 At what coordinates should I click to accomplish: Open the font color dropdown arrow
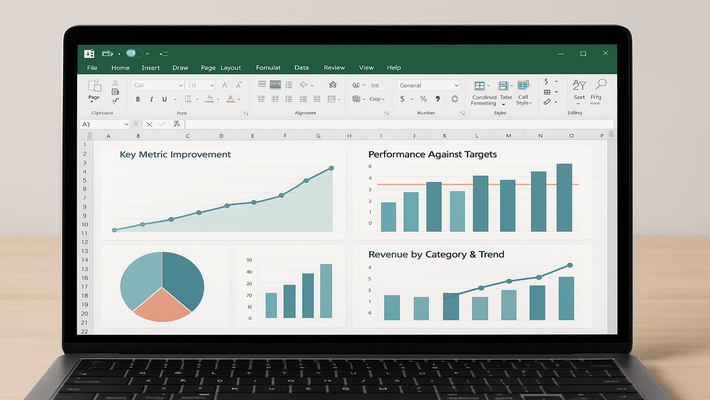point(239,99)
